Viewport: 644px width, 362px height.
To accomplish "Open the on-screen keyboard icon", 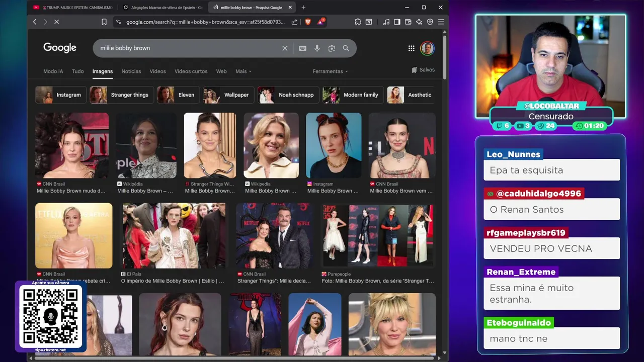I will [302, 48].
